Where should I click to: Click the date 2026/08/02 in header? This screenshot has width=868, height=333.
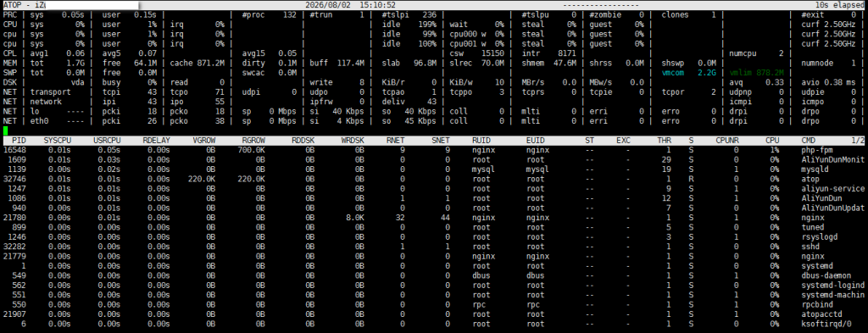[x=328, y=4]
